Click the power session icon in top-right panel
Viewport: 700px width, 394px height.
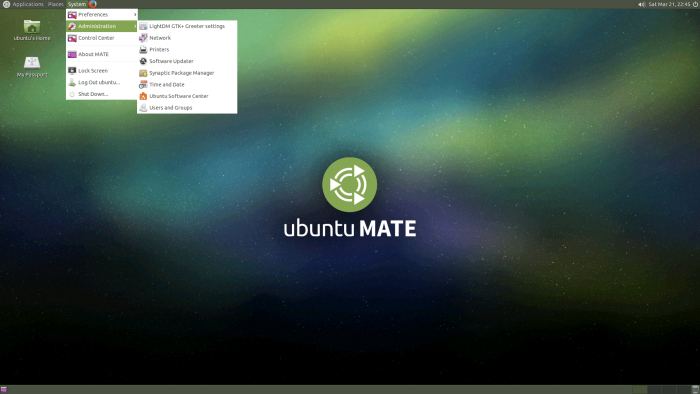[x=695, y=4]
